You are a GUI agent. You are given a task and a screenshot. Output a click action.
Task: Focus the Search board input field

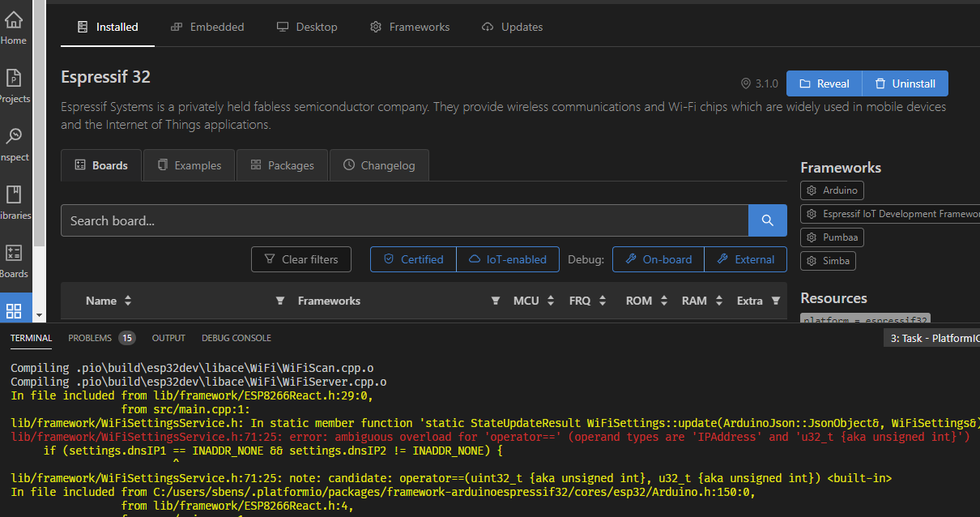pos(404,220)
